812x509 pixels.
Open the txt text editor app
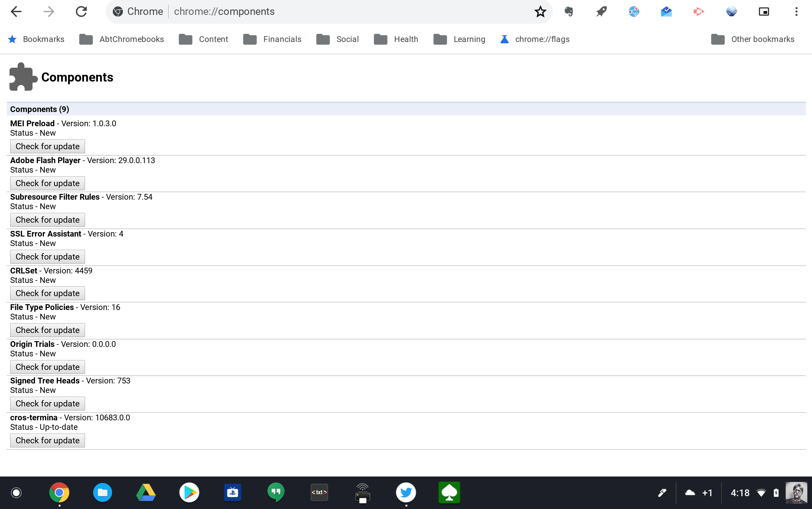[319, 492]
